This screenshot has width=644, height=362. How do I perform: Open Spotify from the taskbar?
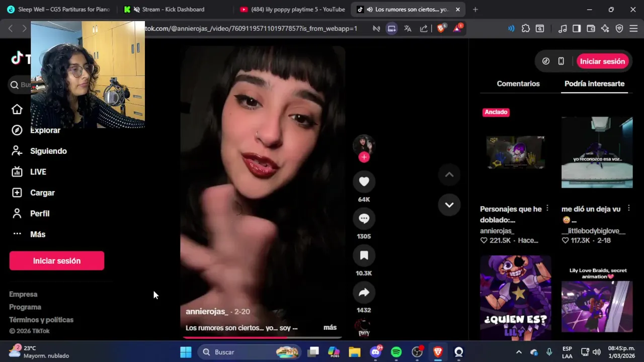(396, 352)
